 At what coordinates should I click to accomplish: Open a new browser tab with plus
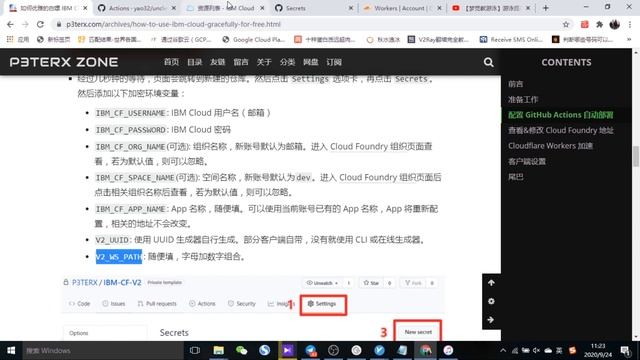click(x=545, y=8)
